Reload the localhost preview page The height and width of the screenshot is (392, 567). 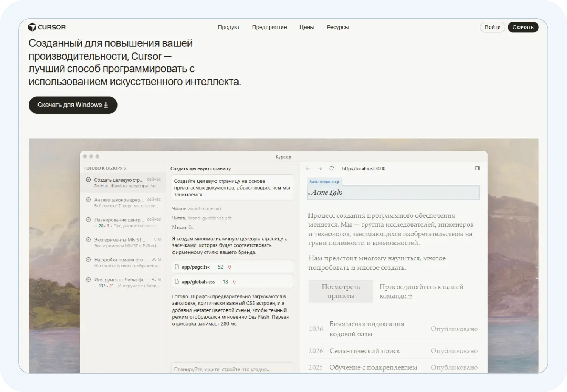coord(332,168)
